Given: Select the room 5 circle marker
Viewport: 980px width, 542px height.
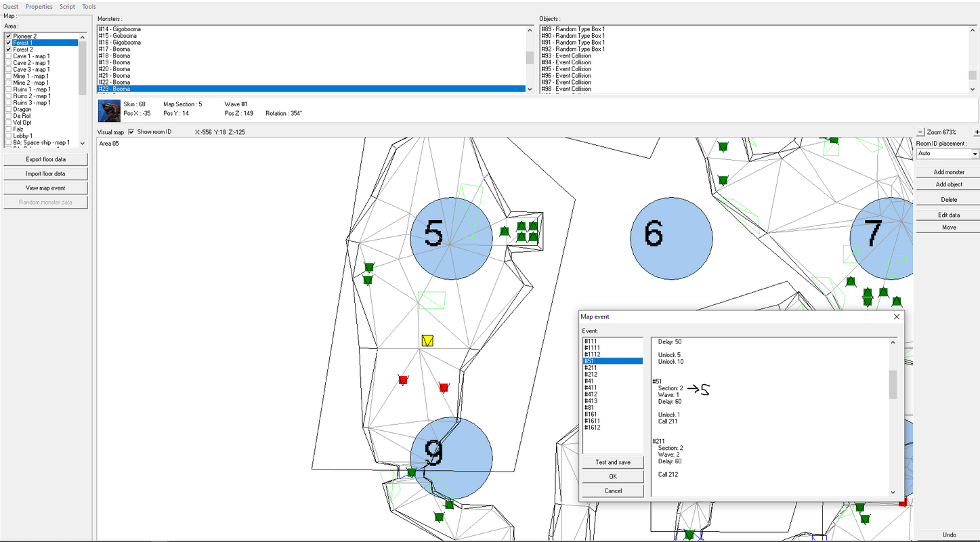Looking at the screenshot, I should tap(451, 238).
